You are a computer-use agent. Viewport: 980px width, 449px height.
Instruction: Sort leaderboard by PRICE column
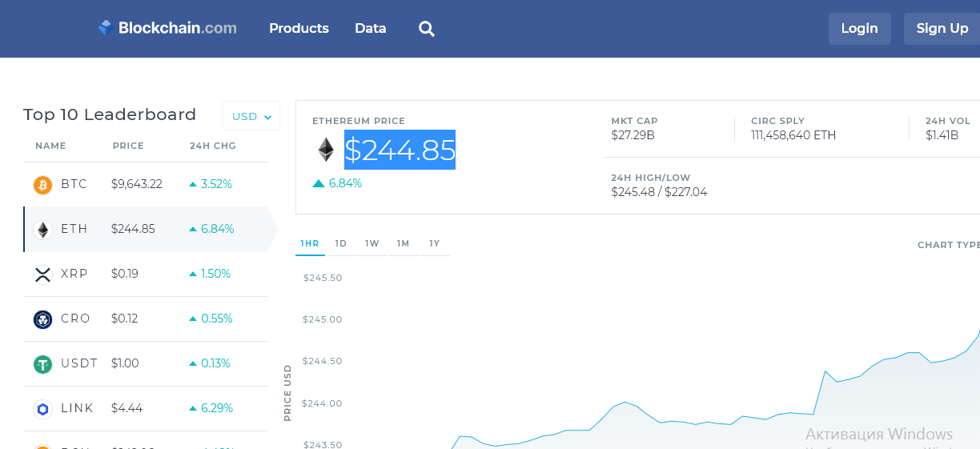(x=128, y=146)
